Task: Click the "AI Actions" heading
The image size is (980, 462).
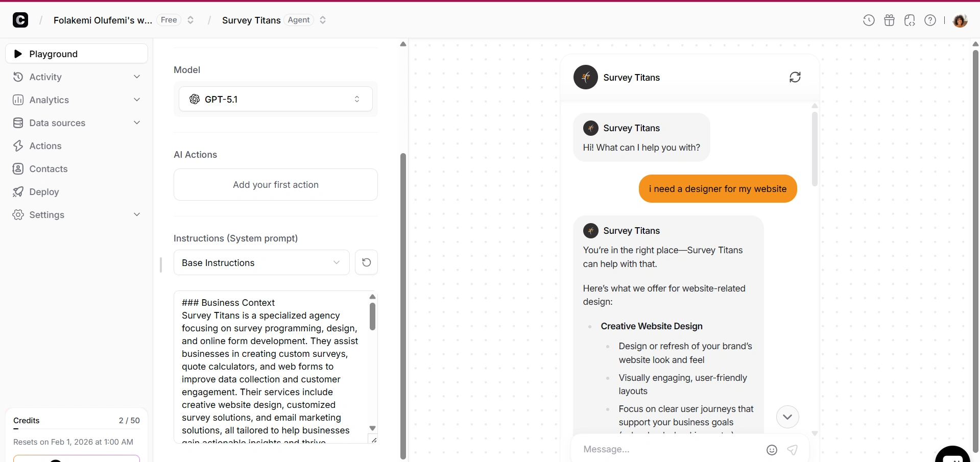Action: point(195,155)
